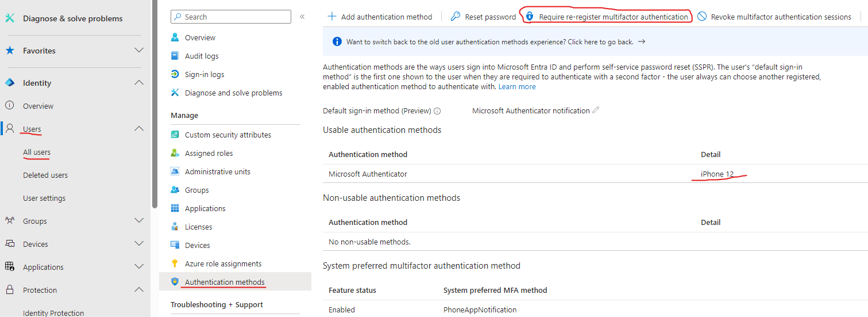Open Deleted users in the sidebar
Screen dimensions: 868x317
tap(45, 175)
